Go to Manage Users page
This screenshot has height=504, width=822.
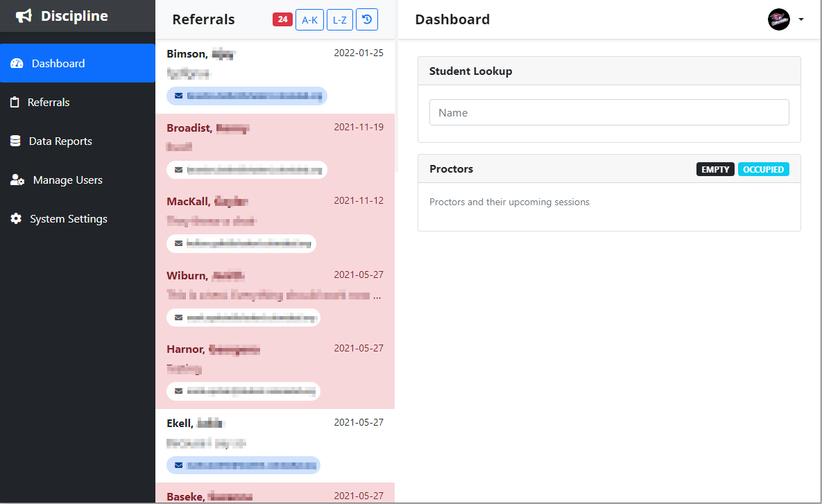pyautogui.click(x=67, y=180)
